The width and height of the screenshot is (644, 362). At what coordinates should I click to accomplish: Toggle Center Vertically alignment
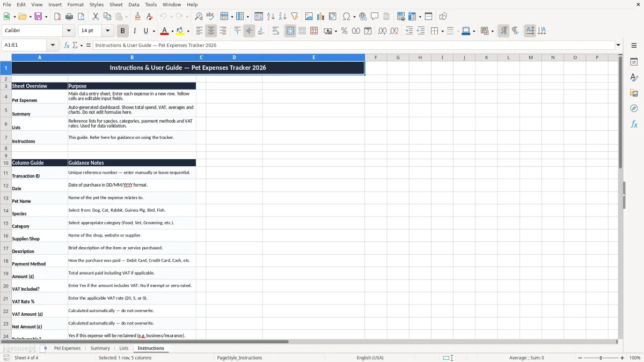249,31
